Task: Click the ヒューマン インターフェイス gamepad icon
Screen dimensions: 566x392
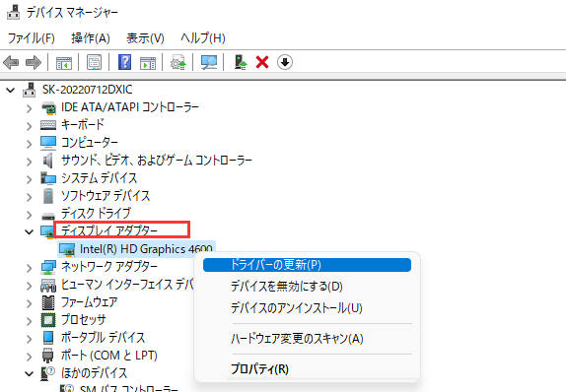Action: [48, 285]
